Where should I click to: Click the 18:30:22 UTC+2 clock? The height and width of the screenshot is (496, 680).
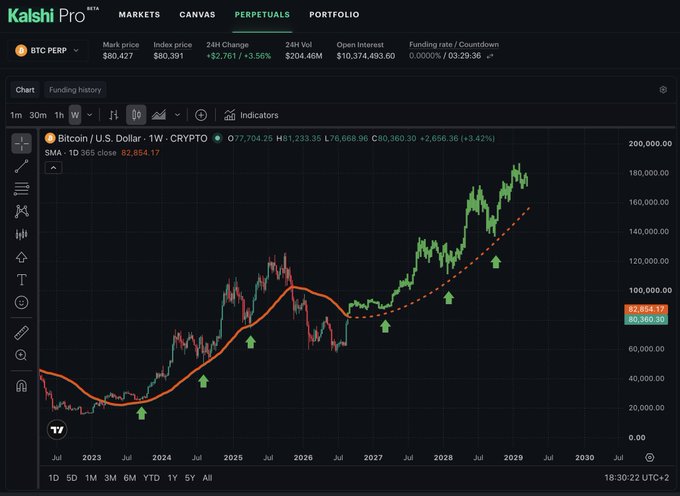[x=637, y=478]
